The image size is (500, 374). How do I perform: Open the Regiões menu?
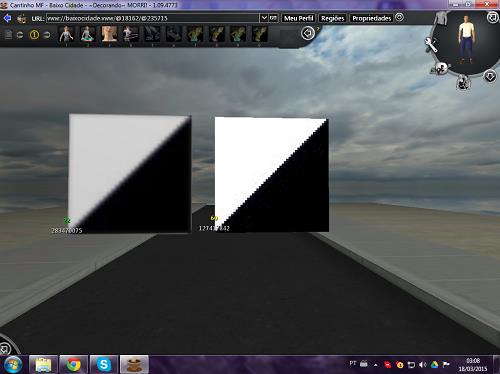tap(332, 18)
